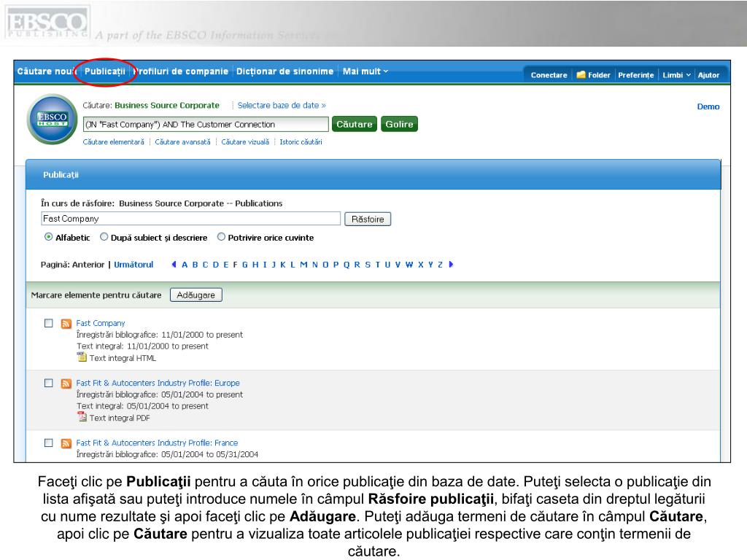Open Preferințe settings
747x560 pixels.
pos(636,75)
